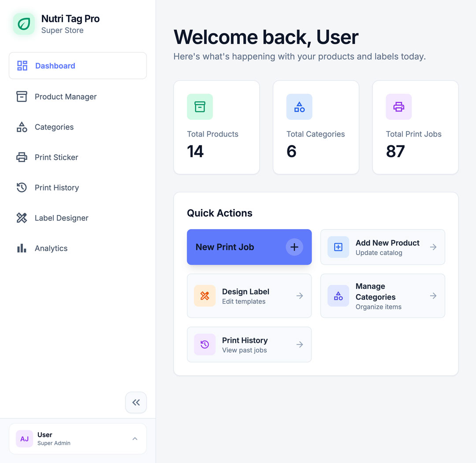476x463 pixels.
Task: Click the arrow on Add New Product card
Action: pyautogui.click(x=433, y=247)
